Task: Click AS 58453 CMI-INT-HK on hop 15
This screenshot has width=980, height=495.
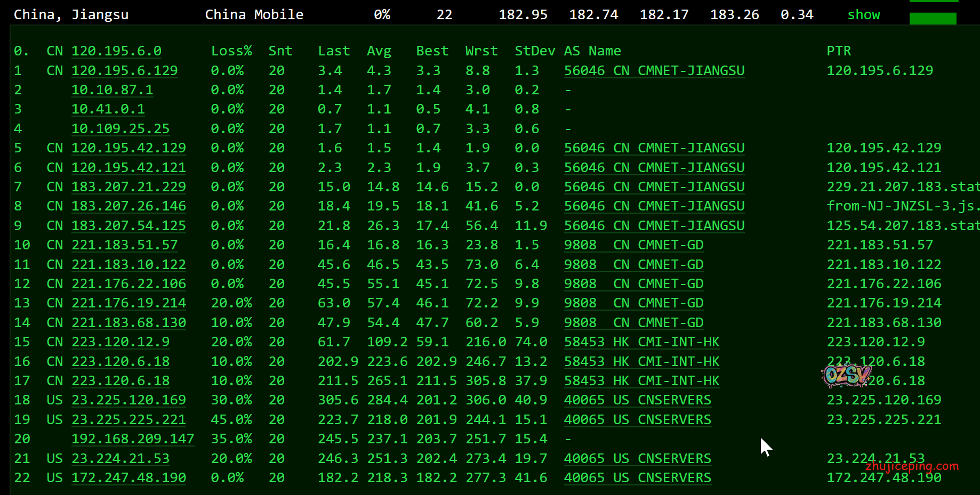Action: pos(641,342)
